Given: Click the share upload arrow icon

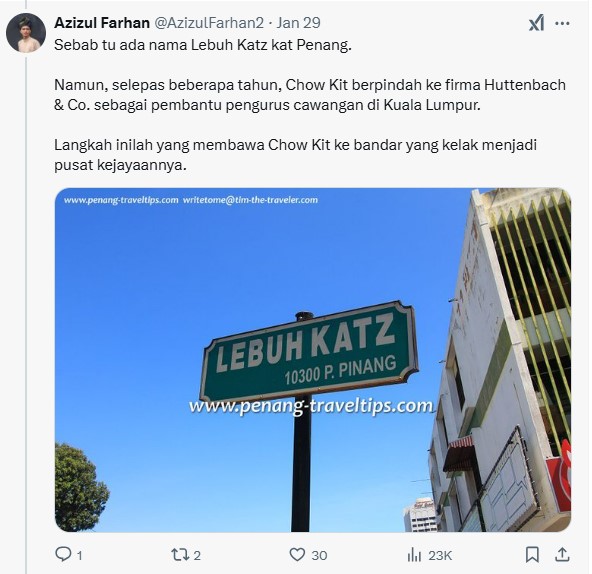Looking at the screenshot, I should point(562,554).
